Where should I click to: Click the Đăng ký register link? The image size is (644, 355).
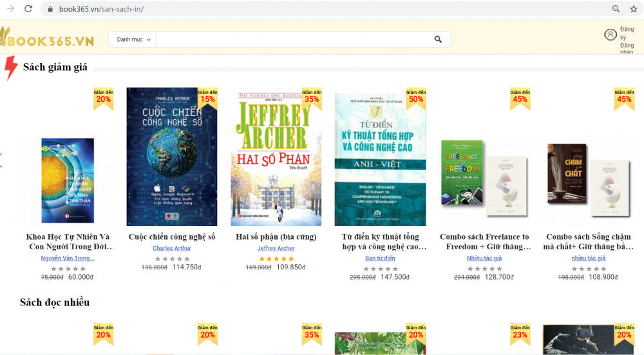point(627,34)
